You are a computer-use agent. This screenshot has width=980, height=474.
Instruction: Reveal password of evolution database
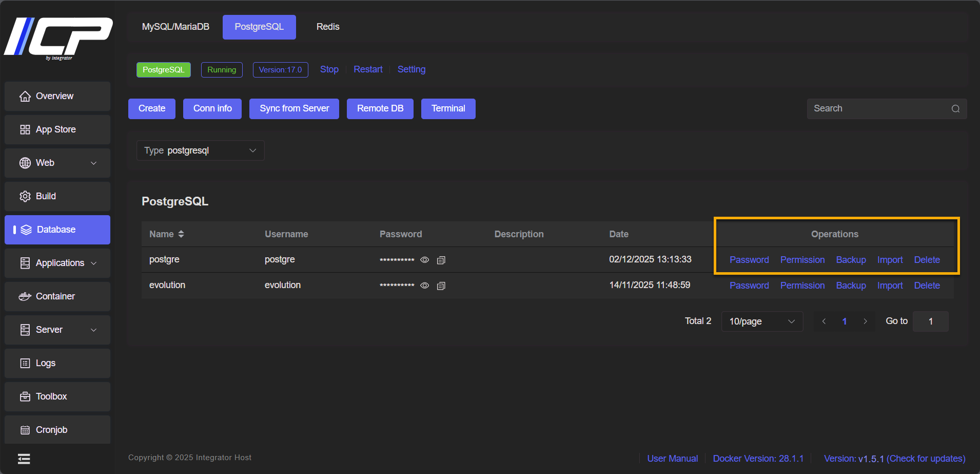(424, 286)
